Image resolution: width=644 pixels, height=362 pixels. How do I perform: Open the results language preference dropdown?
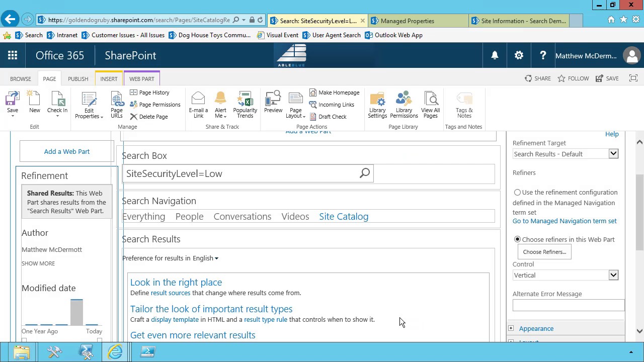coord(205,258)
